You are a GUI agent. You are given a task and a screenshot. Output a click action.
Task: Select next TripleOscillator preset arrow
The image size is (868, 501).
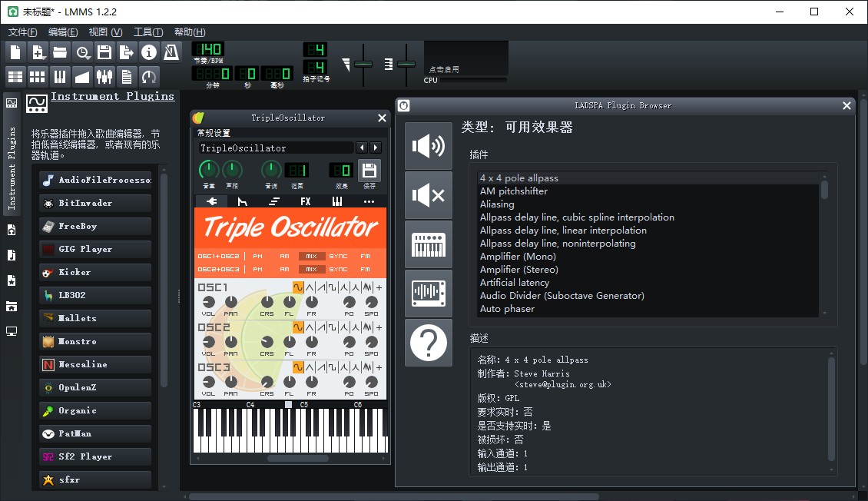(x=376, y=148)
